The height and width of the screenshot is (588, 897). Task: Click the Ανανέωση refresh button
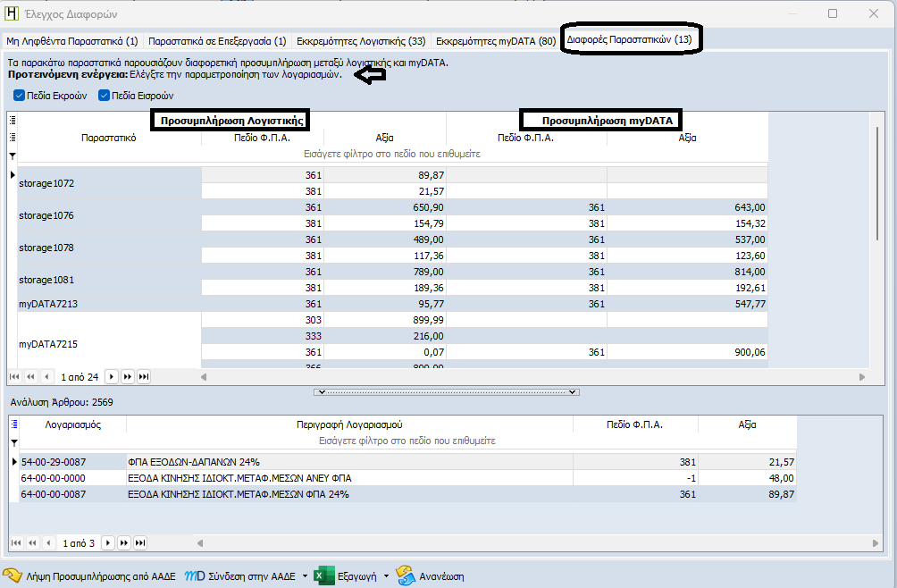tap(430, 576)
